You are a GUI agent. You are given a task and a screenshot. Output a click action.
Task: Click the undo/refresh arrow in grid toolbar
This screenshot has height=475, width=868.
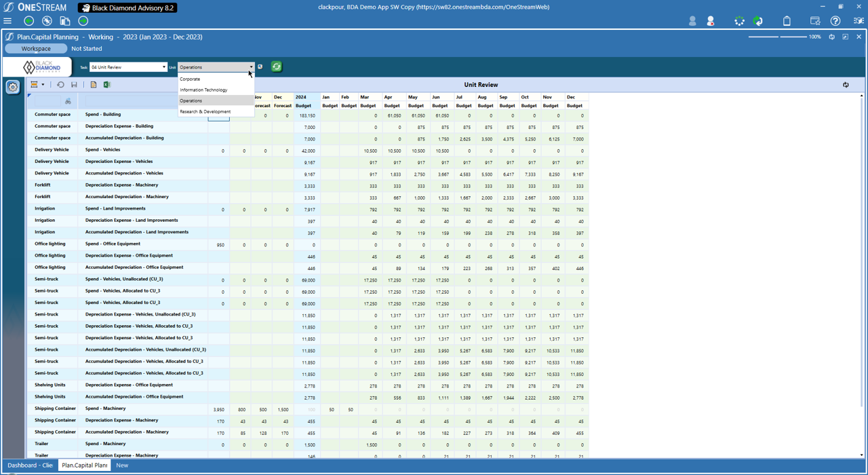coord(60,84)
